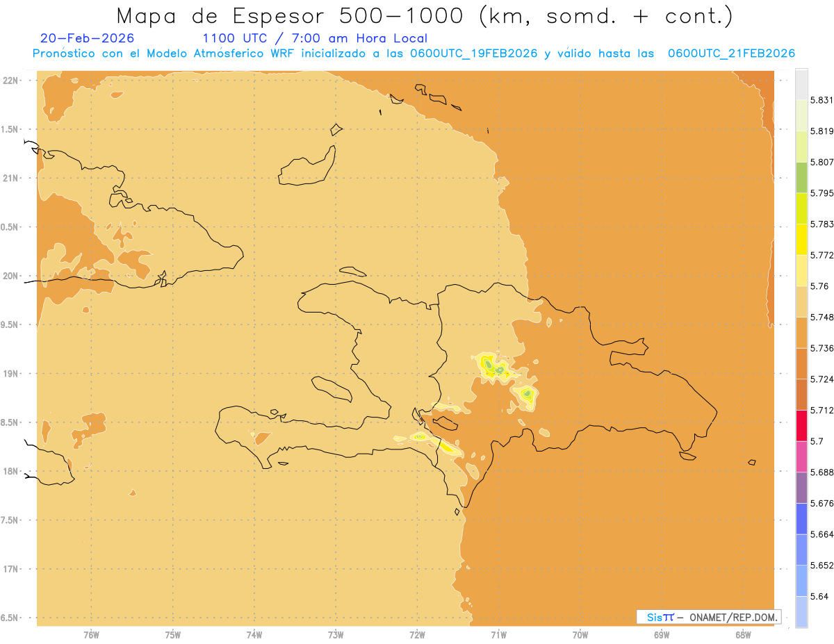This screenshot has height=644, width=834.
Task: Click the 70W longitude label
Action: click(x=580, y=635)
